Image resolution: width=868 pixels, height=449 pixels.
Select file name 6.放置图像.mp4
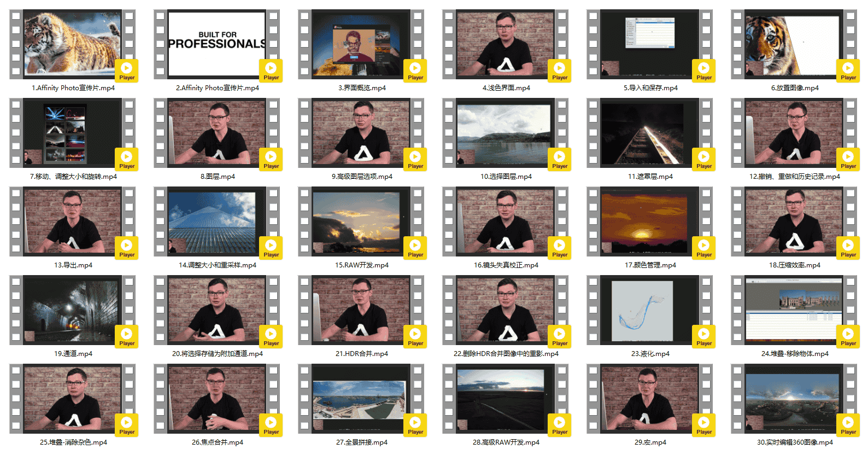pos(795,88)
